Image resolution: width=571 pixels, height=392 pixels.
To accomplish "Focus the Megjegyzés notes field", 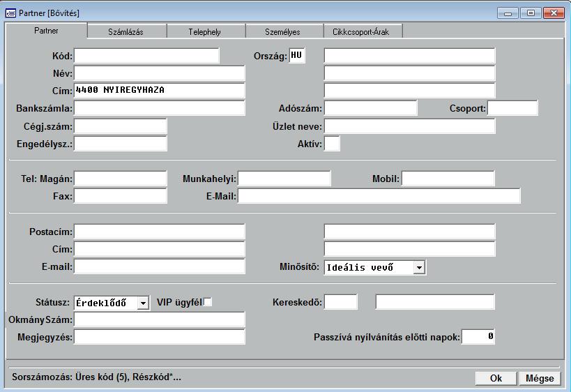I will click(160, 337).
